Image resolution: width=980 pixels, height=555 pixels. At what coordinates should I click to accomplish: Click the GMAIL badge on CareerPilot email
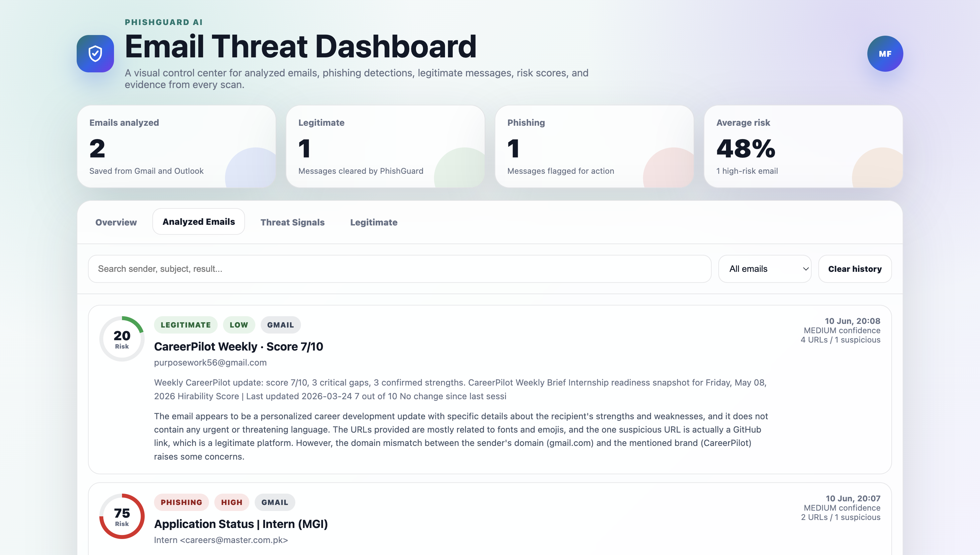(280, 325)
